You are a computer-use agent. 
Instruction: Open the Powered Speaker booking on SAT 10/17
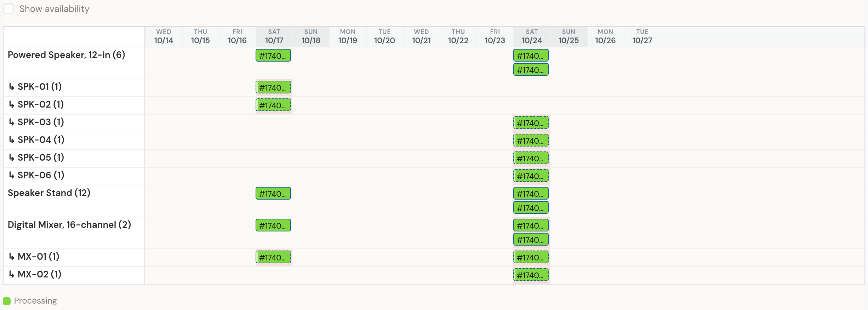(x=273, y=56)
